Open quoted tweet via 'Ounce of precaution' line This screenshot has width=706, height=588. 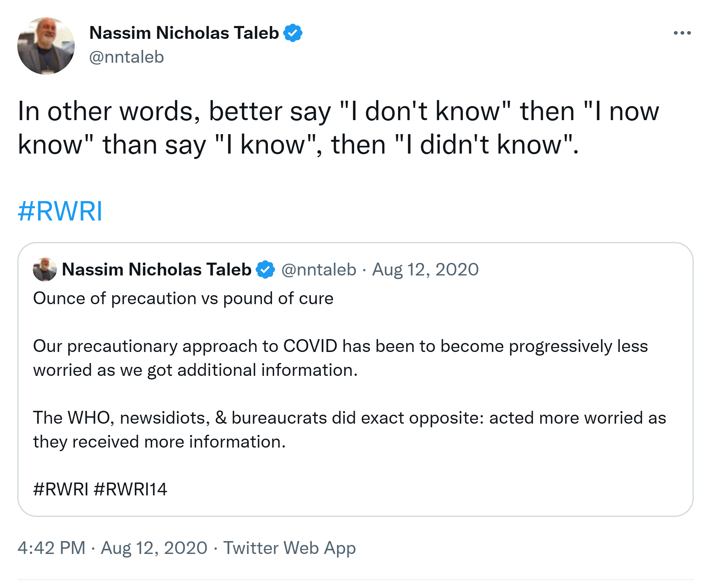tap(183, 298)
